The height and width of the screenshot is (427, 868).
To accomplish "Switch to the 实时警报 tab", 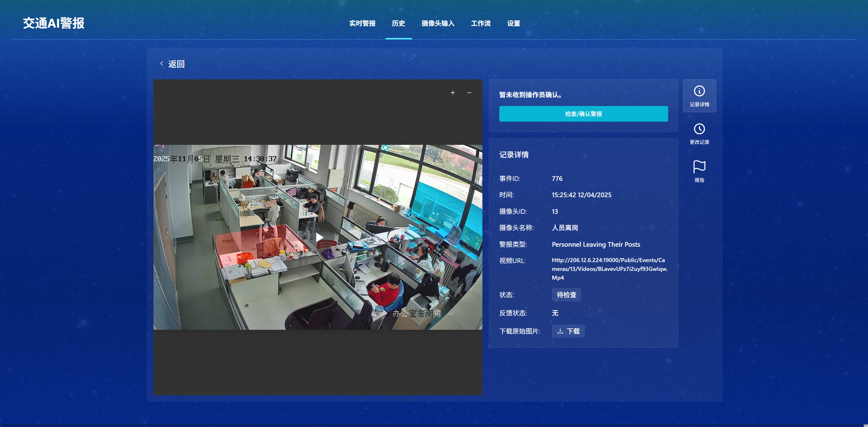I will 362,23.
